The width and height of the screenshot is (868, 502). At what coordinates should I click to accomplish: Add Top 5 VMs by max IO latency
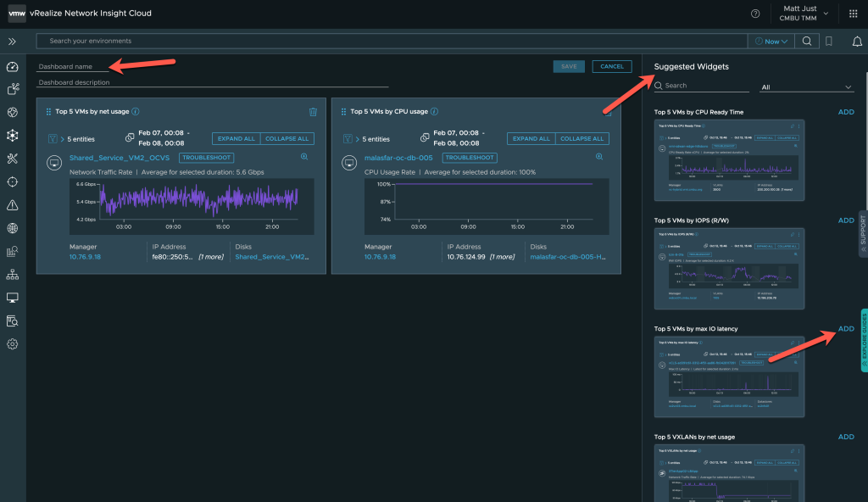point(846,328)
